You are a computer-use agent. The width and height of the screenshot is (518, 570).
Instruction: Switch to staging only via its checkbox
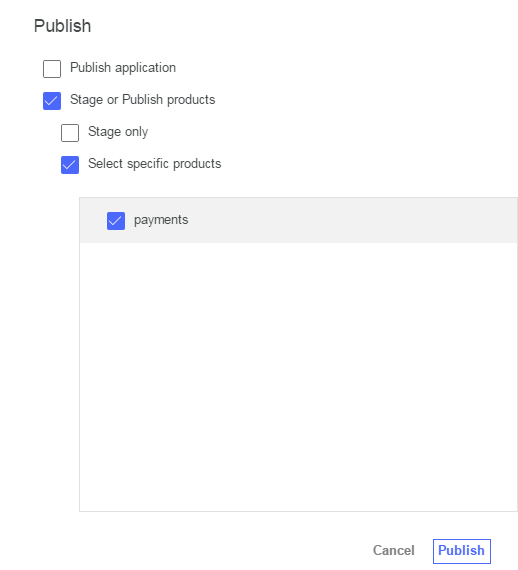(70, 133)
